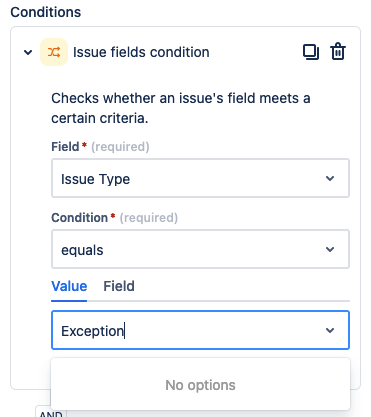The width and height of the screenshot is (371, 417).
Task: Click the chevron in Exception value box
Action: click(330, 330)
